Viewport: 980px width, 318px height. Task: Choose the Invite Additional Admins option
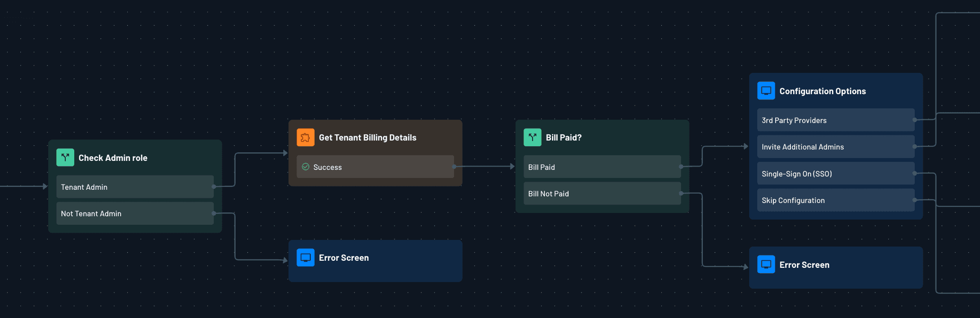835,147
